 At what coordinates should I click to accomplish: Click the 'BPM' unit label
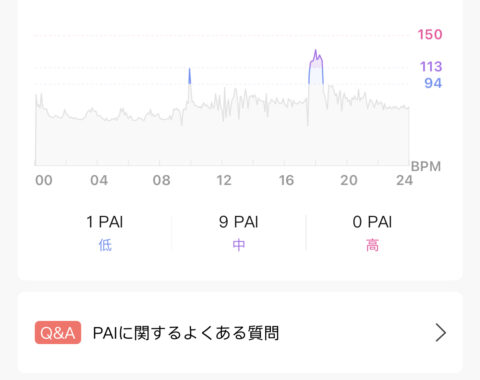coord(426,166)
